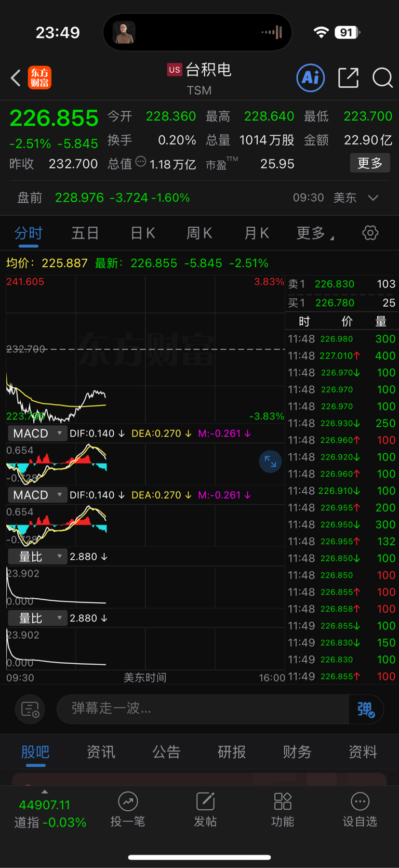The image size is (399, 868).
Task: Open the 功能 grid icon
Action: pos(283,809)
